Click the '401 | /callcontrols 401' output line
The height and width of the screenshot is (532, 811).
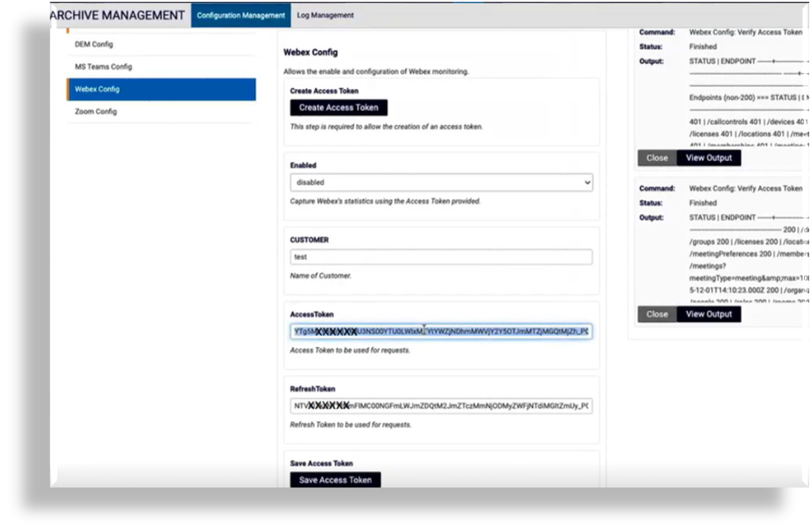click(x=725, y=122)
